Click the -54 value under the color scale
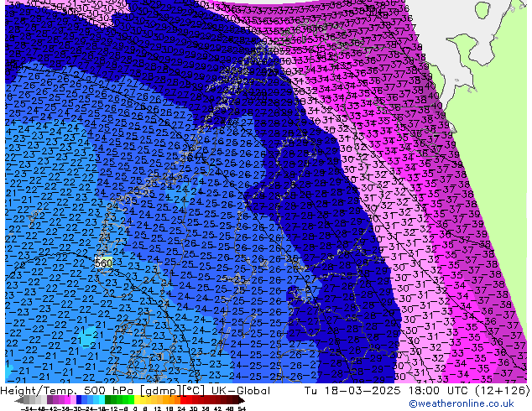The image size is (532, 411). pos(27,408)
